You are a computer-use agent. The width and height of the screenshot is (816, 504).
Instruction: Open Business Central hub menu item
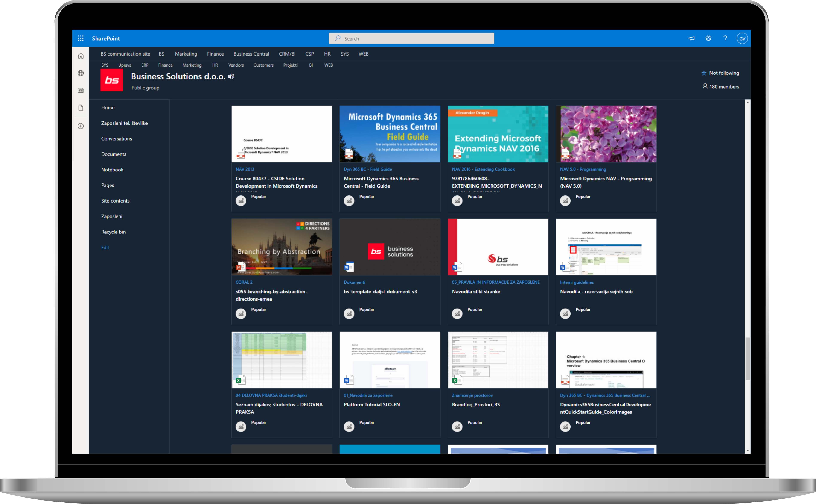click(251, 54)
